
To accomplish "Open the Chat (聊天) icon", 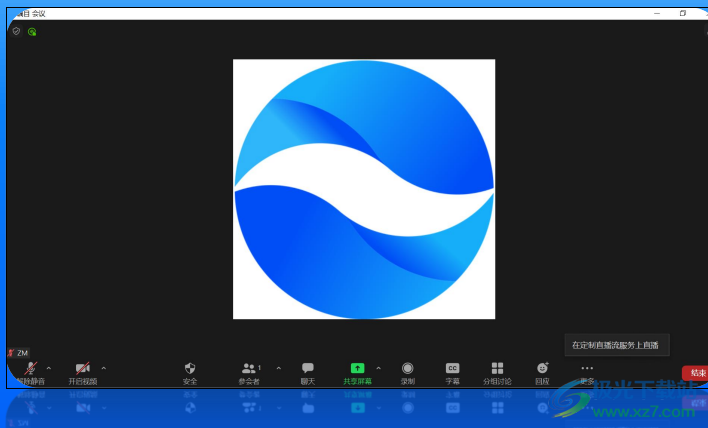I will coord(308,371).
